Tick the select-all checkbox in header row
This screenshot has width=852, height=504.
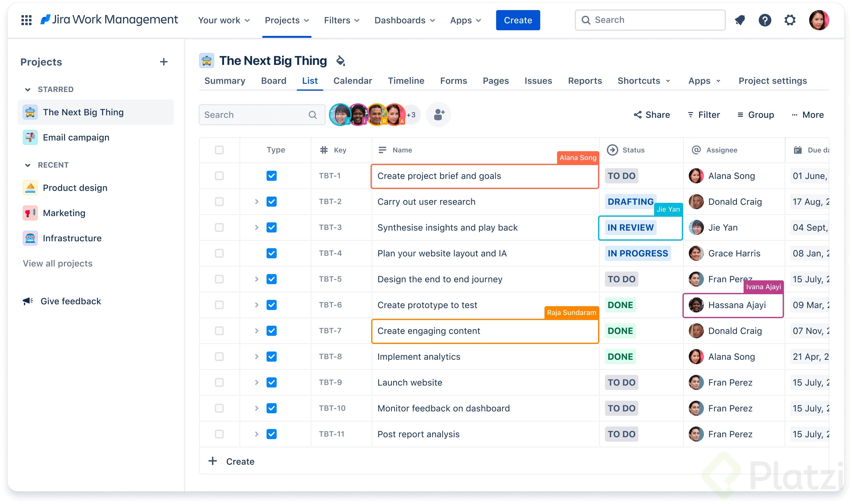[219, 150]
